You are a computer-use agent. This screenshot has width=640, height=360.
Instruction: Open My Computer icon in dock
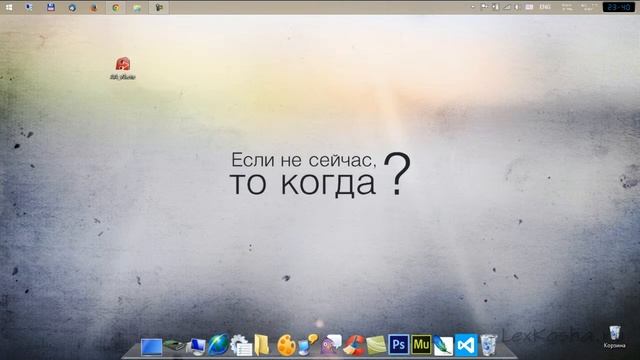(196, 347)
